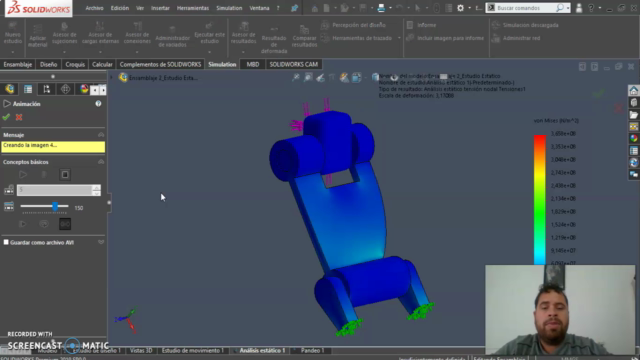This screenshot has width=640, height=360.
Task: Open the Simulation menu
Action: coord(229,8)
